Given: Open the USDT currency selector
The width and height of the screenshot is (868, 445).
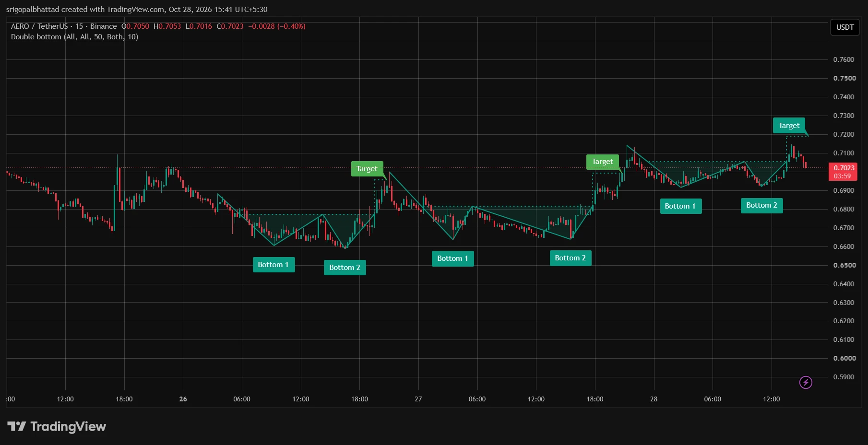Looking at the screenshot, I should [844, 27].
